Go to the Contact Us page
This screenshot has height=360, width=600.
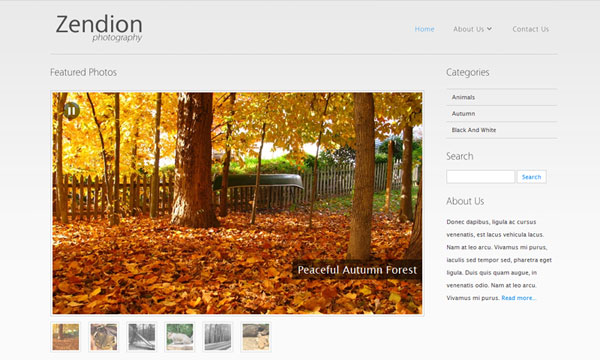pyautogui.click(x=530, y=29)
